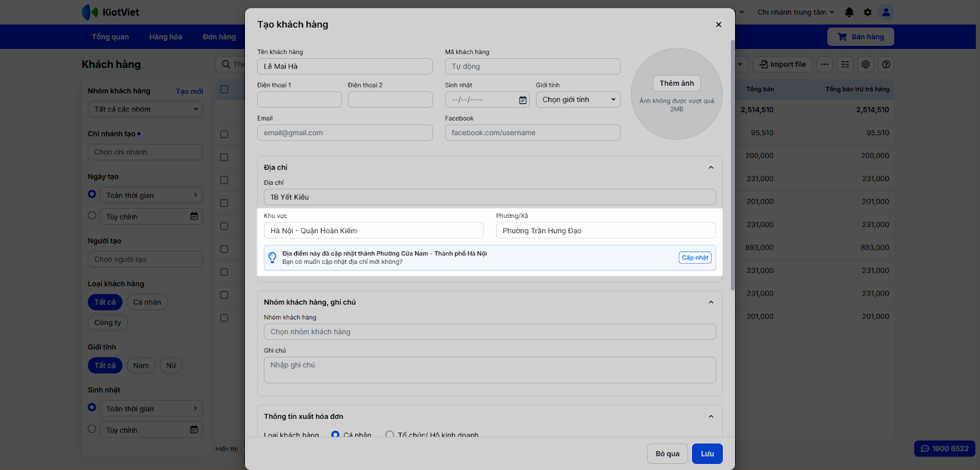Viewport: 980px width, 470px height.
Task: Click the Thêm ảnh button
Action: pos(676,83)
